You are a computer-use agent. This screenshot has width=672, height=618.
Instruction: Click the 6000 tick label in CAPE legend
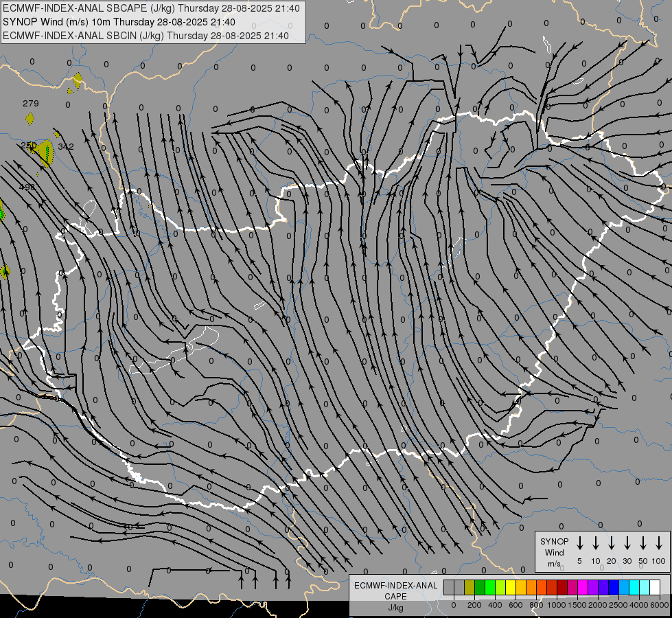660,605
